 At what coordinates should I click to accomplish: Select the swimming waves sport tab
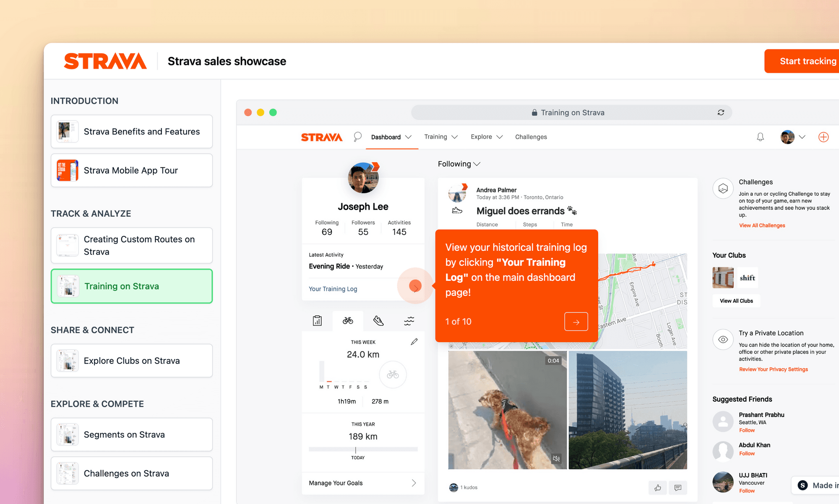click(409, 321)
